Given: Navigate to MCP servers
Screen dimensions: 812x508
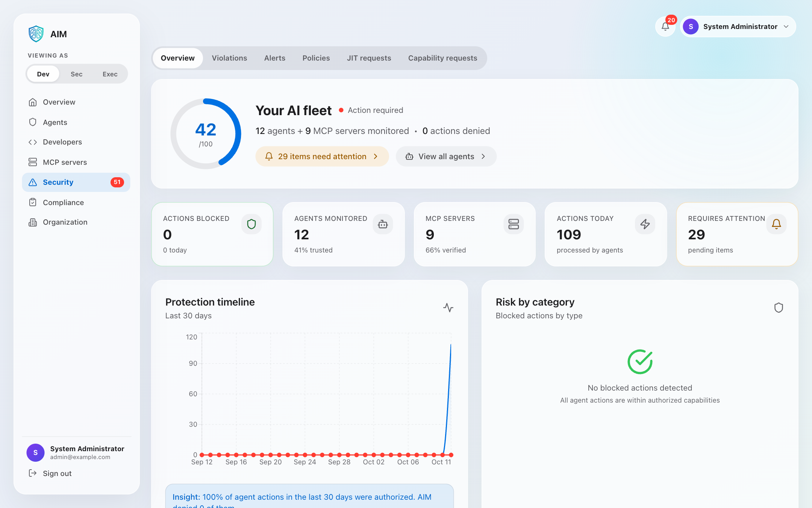Looking at the screenshot, I should (x=76, y=162).
